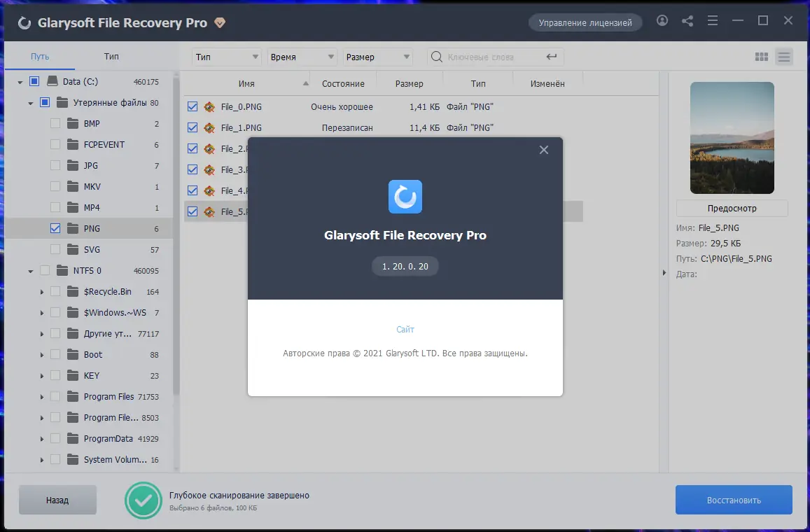Uncheck File_1.PNG checkbox

click(x=193, y=127)
